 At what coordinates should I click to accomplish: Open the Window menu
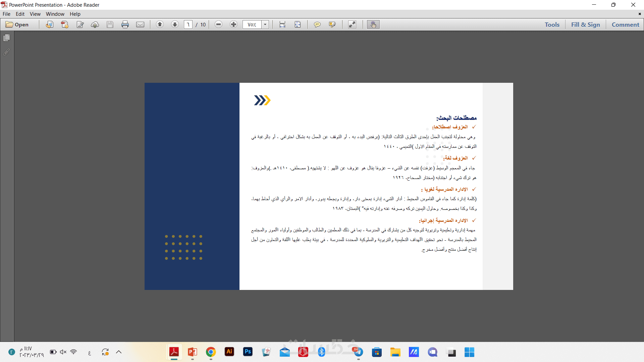(x=55, y=14)
